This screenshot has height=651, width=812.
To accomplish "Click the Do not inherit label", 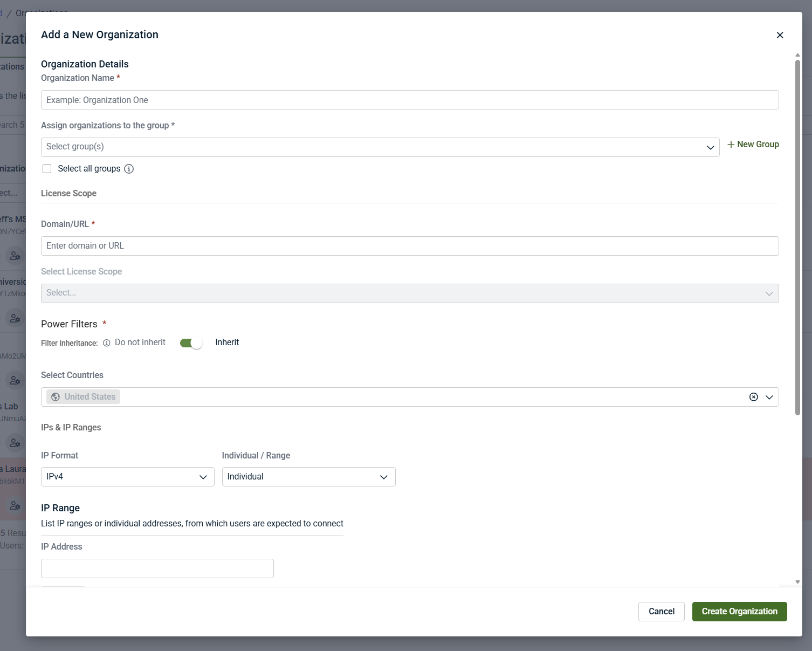I will point(140,342).
